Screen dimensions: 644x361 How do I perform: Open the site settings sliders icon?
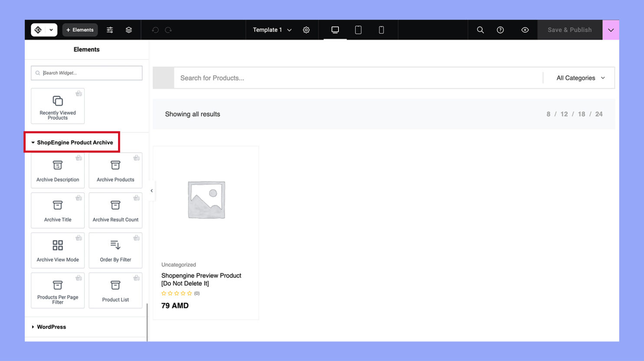pos(110,30)
